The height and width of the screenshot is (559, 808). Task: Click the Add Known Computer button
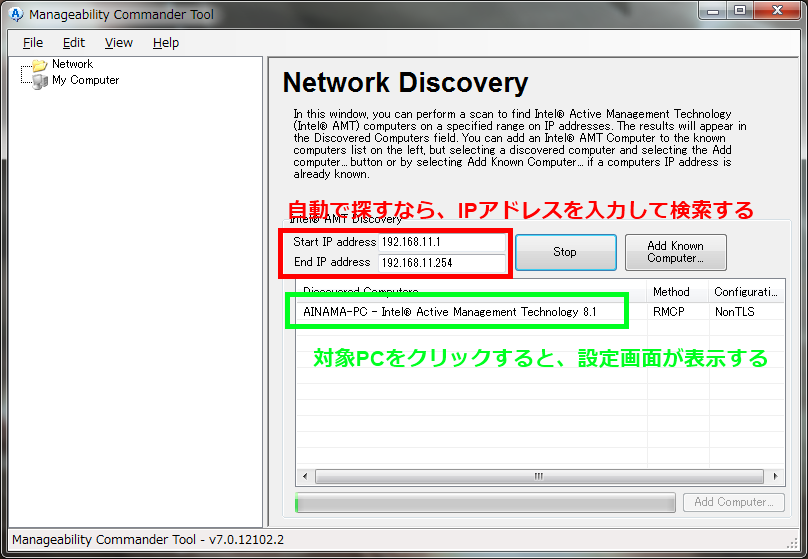click(676, 252)
